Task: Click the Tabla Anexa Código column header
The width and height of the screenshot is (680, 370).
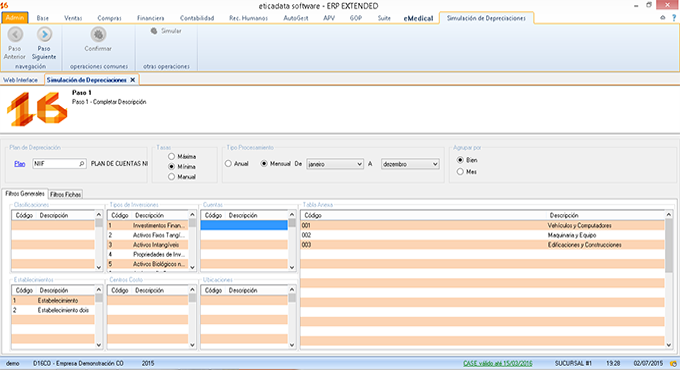Action: (x=423, y=215)
